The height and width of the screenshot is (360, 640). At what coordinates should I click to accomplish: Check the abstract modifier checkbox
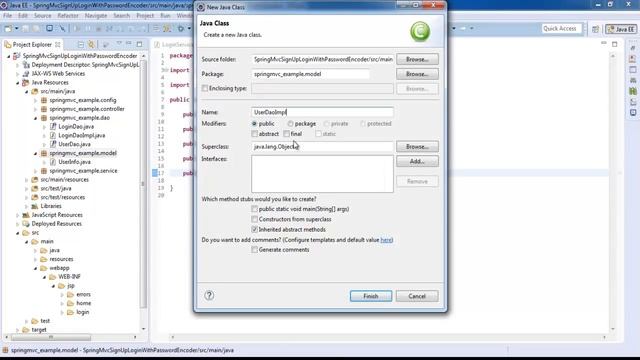[x=254, y=134]
